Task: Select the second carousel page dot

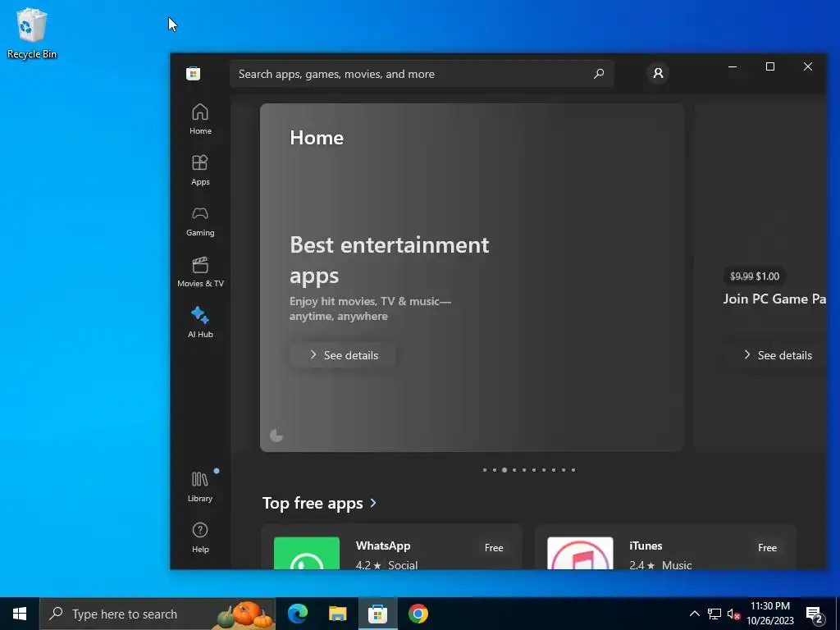Action: tap(495, 470)
